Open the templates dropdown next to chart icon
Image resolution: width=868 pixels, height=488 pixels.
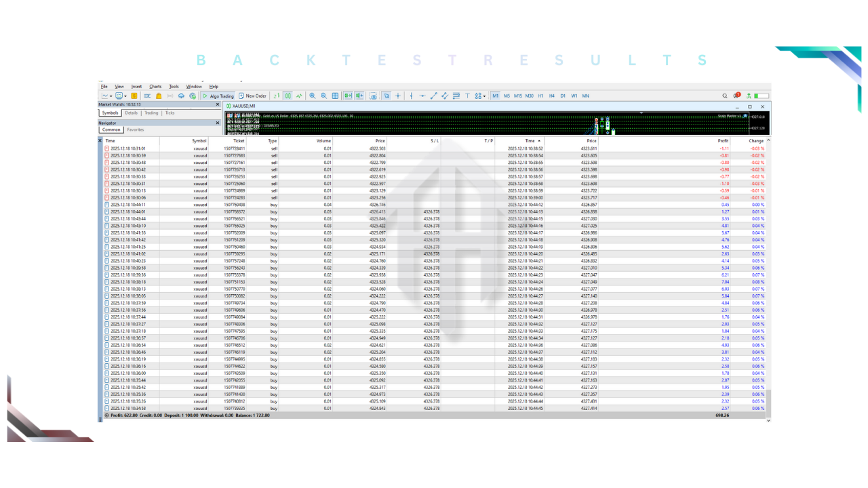click(125, 96)
